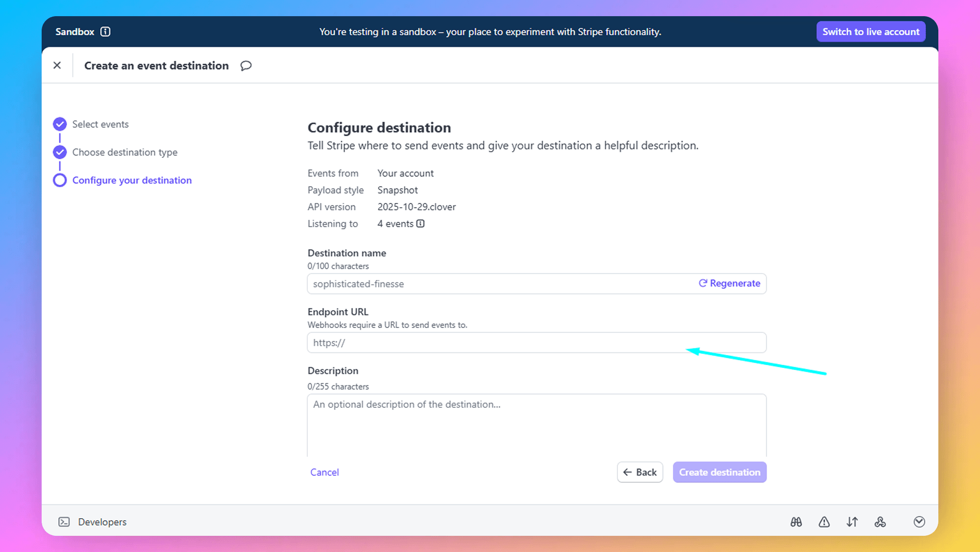Go to the Select events step

pyautogui.click(x=100, y=125)
